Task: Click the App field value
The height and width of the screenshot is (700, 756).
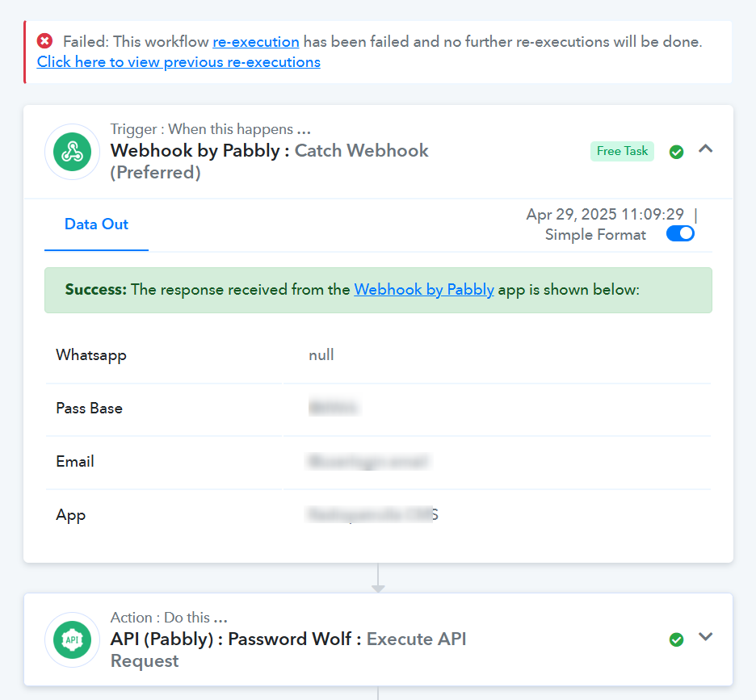Action: pos(372,514)
